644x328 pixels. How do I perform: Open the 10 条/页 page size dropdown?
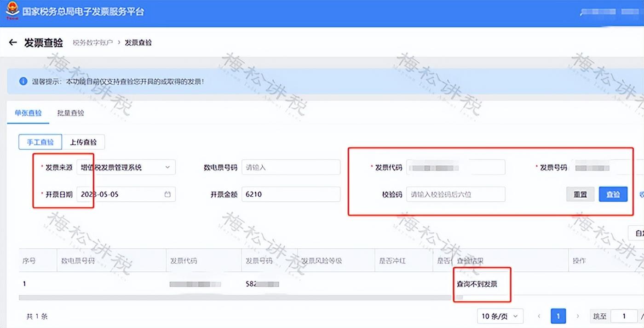click(500, 316)
